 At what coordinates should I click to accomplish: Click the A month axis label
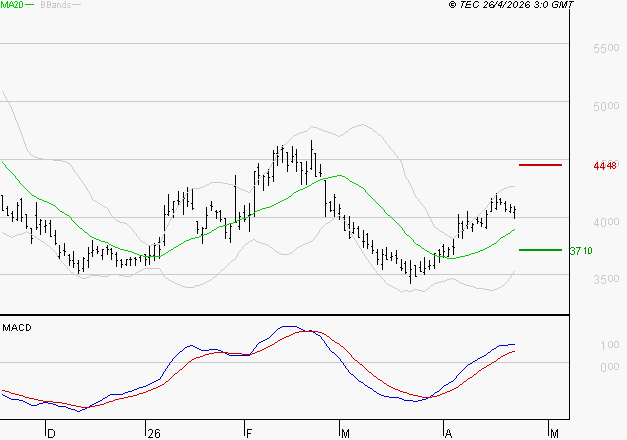point(448,434)
